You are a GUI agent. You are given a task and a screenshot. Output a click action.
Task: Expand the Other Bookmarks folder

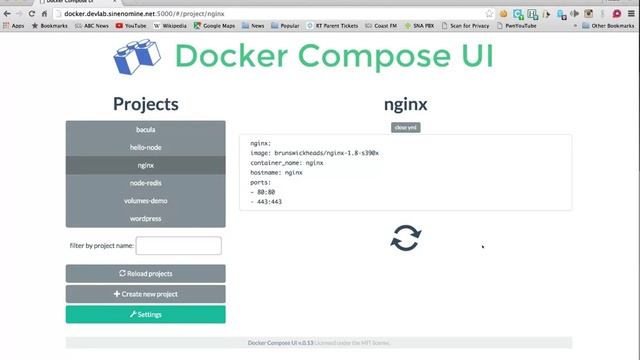(608, 26)
